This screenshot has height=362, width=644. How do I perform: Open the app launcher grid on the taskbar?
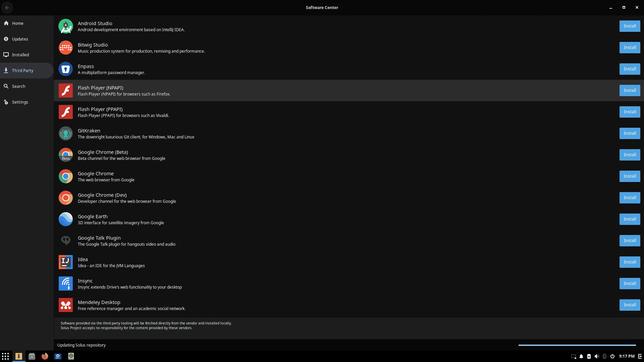(5, 356)
